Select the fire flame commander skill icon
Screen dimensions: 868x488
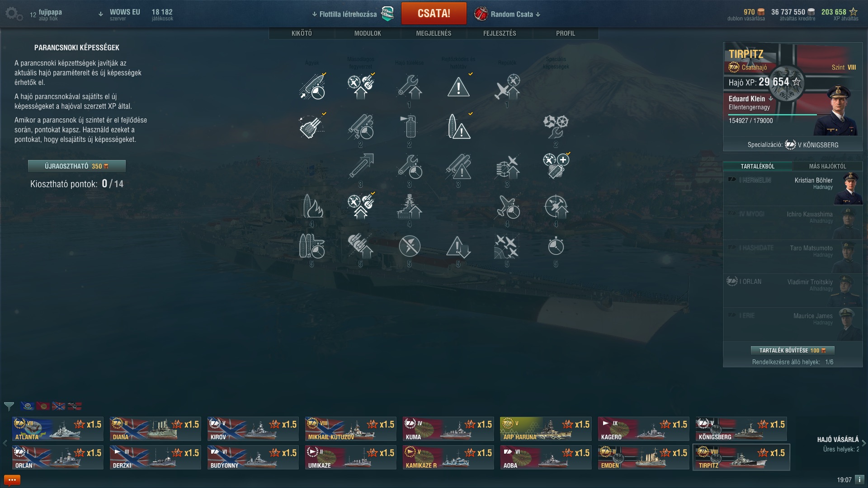coord(312,206)
